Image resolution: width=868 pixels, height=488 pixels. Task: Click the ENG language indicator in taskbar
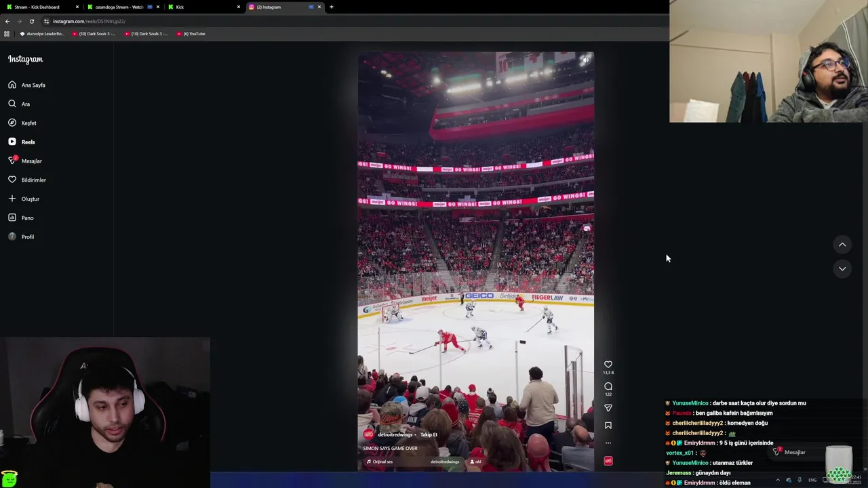tap(812, 480)
